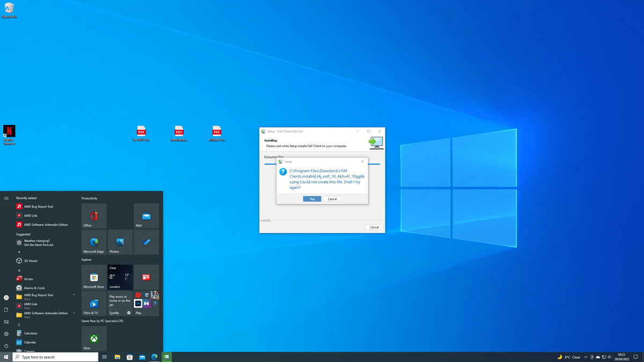The height and width of the screenshot is (362, 644).
Task: Expand the AMD Bug Report Tool folder
Action: [x=46, y=296]
